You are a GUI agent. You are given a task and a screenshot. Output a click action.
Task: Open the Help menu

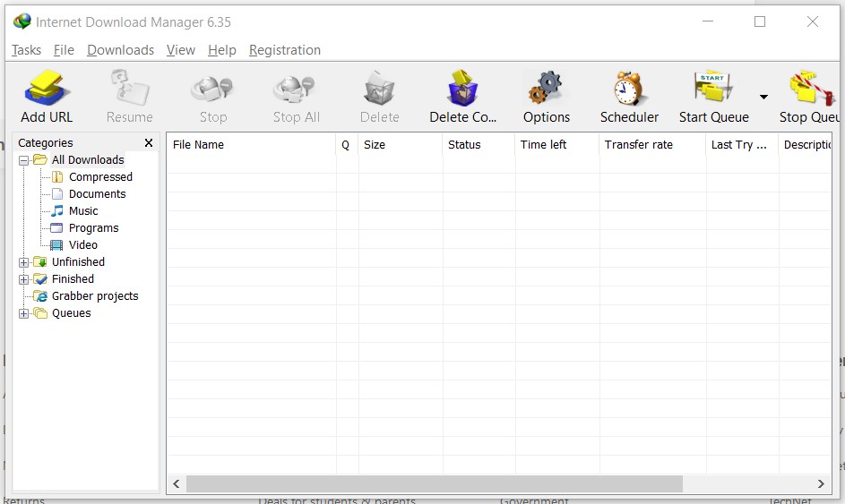[x=222, y=50]
